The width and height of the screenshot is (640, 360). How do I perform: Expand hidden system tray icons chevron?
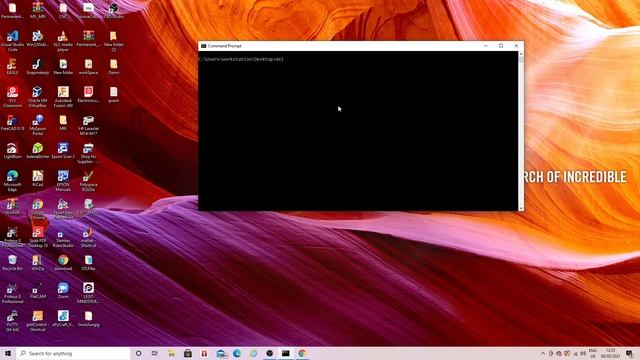(543, 353)
